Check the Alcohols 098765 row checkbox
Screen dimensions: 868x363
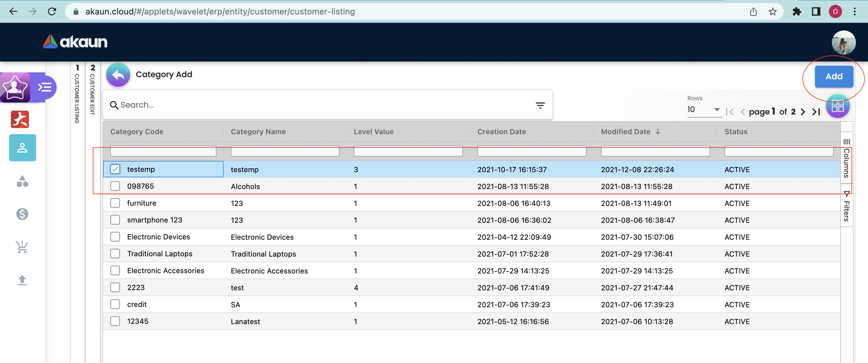pyautogui.click(x=115, y=186)
